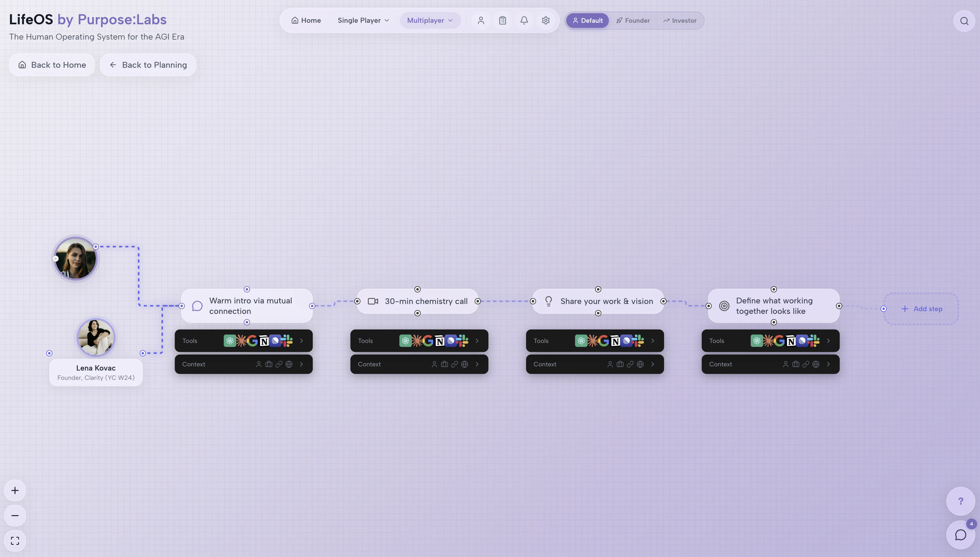Select the Default persona pill
This screenshot has width=980, height=557.
pos(587,20)
